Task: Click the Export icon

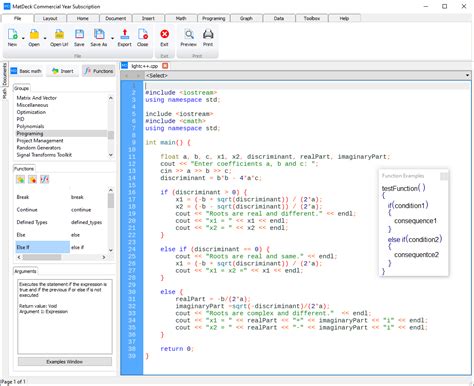Action: pos(124,34)
